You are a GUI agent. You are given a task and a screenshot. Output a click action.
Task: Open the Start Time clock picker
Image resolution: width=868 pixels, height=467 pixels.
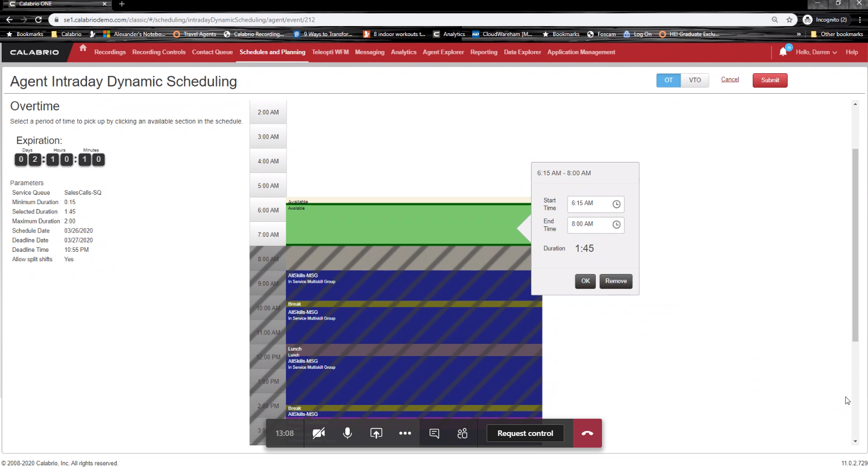616,204
